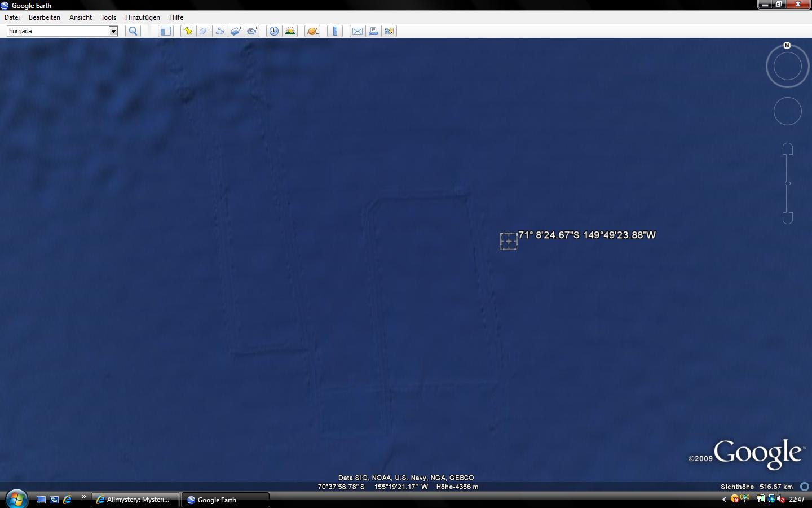Add an image overlay icon
This screenshot has width=812, height=508.
pyautogui.click(x=236, y=31)
